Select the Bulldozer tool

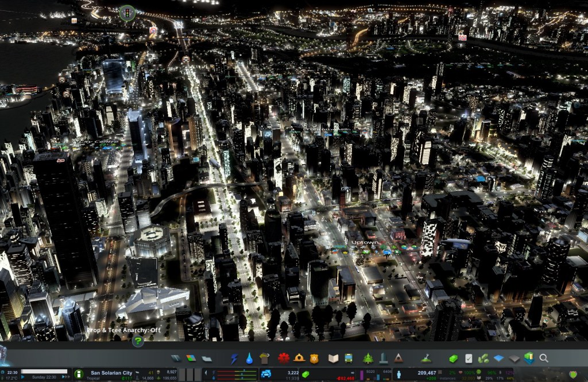click(x=425, y=358)
